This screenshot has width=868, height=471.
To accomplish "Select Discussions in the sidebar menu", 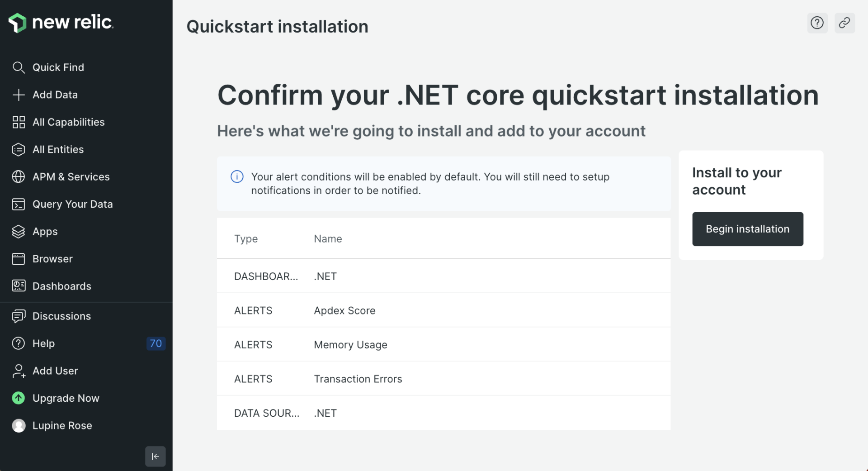I will pos(62,316).
